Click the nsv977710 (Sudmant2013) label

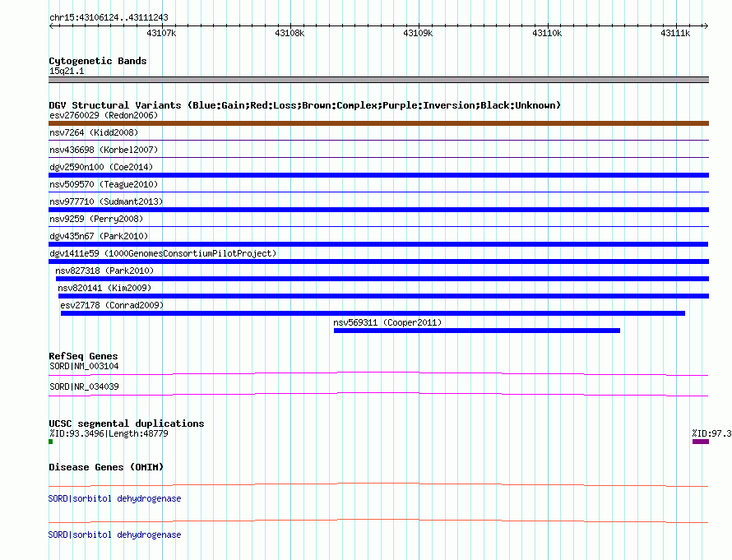click(x=106, y=201)
